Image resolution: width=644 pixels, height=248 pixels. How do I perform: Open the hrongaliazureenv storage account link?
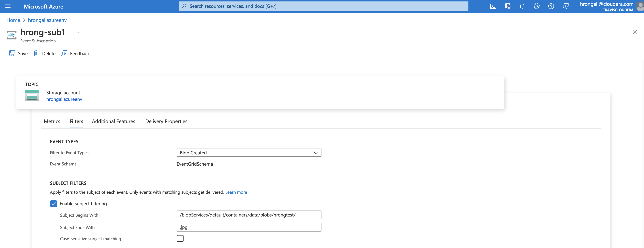click(x=64, y=99)
